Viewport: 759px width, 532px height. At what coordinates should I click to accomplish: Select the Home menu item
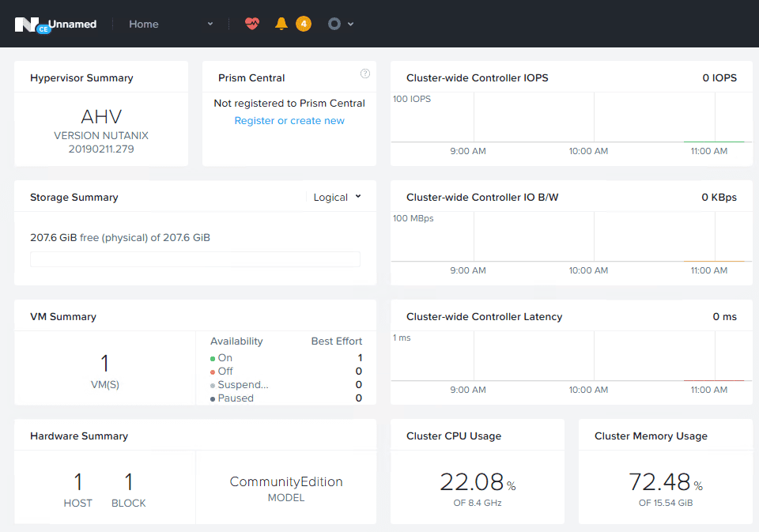click(x=144, y=24)
